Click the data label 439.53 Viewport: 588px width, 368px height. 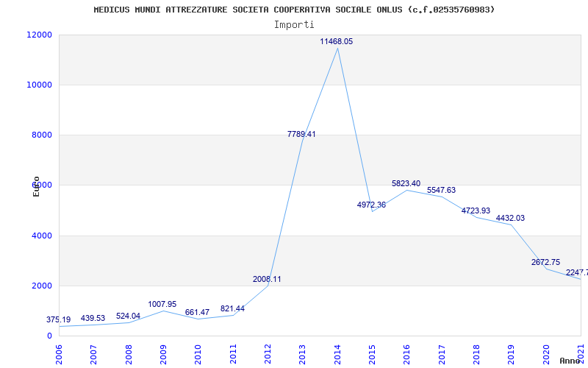point(93,319)
